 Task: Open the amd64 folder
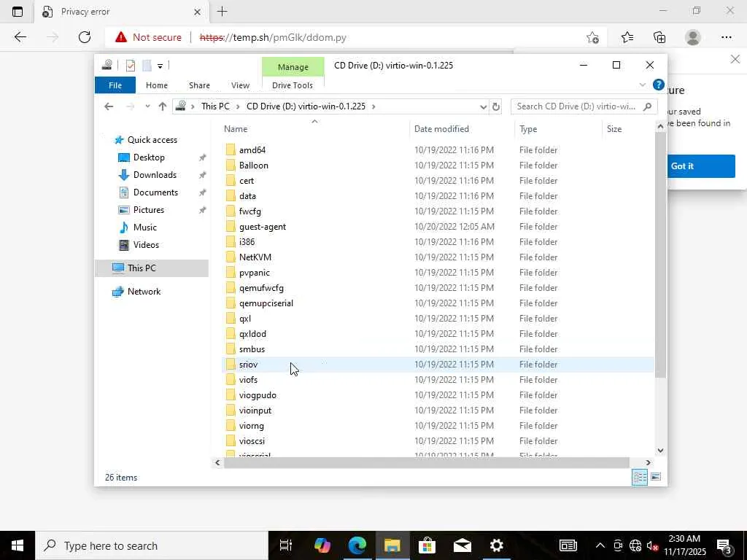coord(252,150)
